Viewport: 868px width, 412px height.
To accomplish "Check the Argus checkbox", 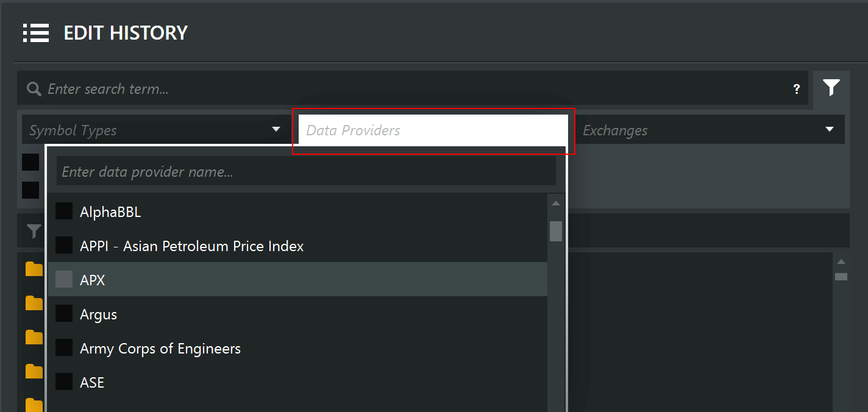I will (64, 314).
